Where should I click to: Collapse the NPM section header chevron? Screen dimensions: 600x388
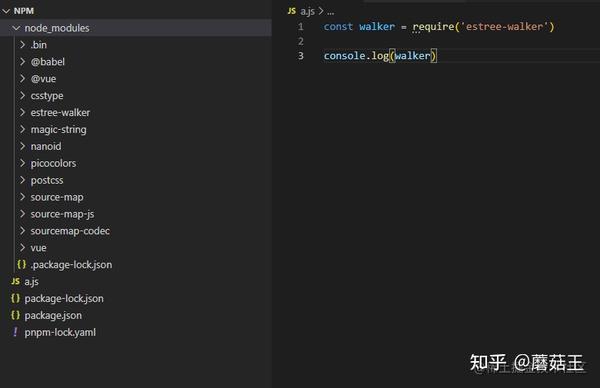point(6,11)
